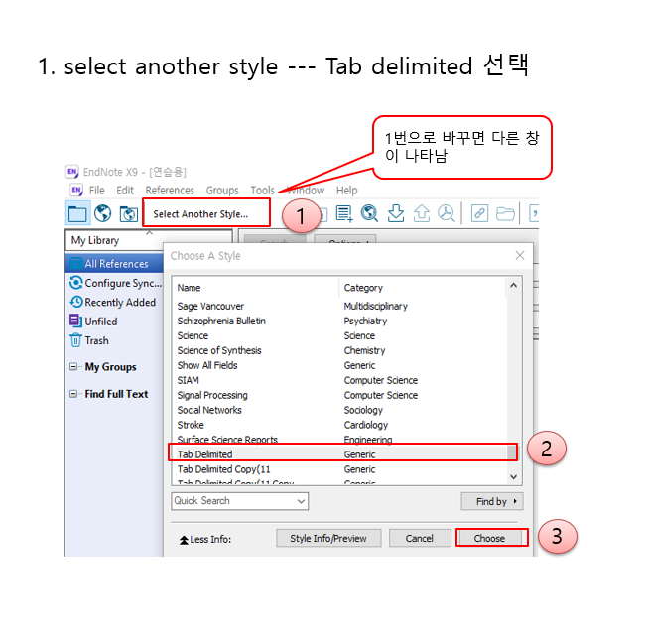Click the Configure Sync icon in sidebar
The height and width of the screenshot is (644, 645).
pyautogui.click(x=76, y=283)
